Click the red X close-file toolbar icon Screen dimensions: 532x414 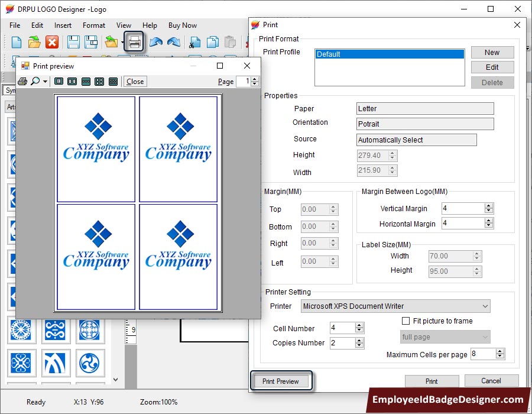(x=52, y=43)
